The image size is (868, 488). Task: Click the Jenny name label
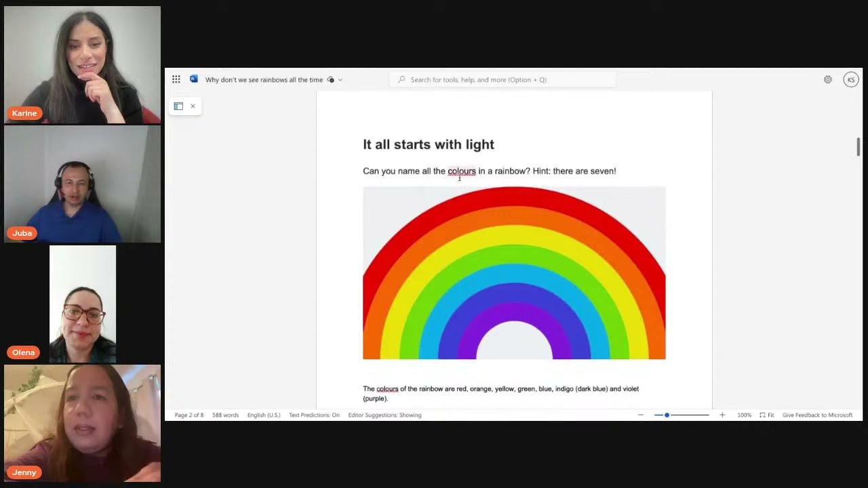24,472
